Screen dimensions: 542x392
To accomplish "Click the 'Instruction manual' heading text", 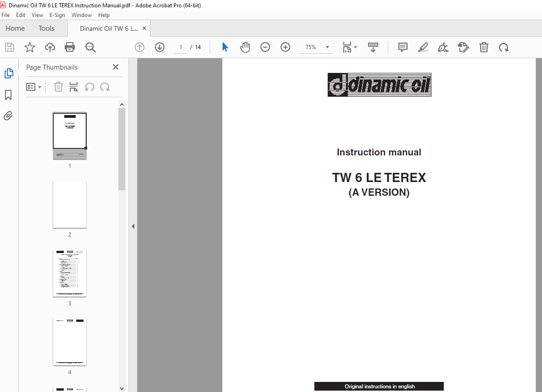I will click(379, 152).
